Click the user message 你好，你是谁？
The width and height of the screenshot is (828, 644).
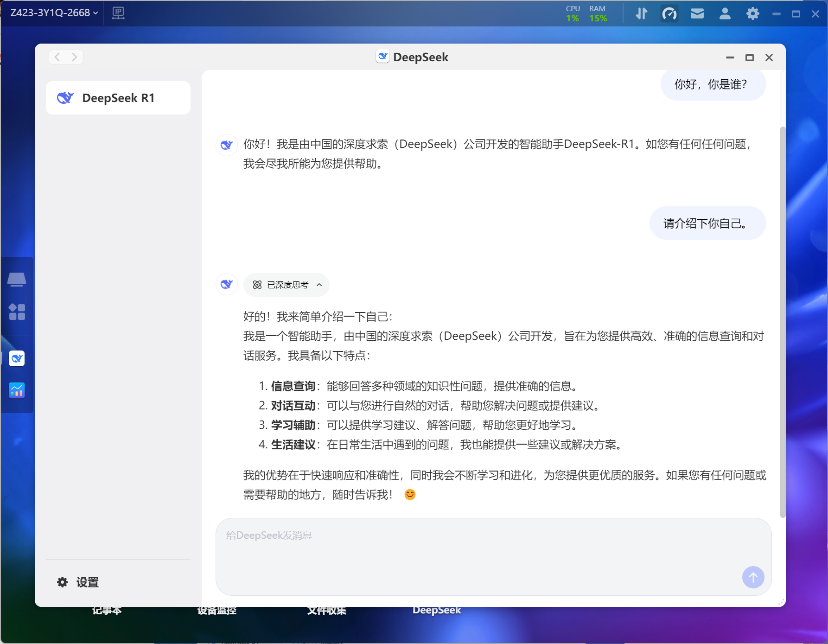coord(713,84)
